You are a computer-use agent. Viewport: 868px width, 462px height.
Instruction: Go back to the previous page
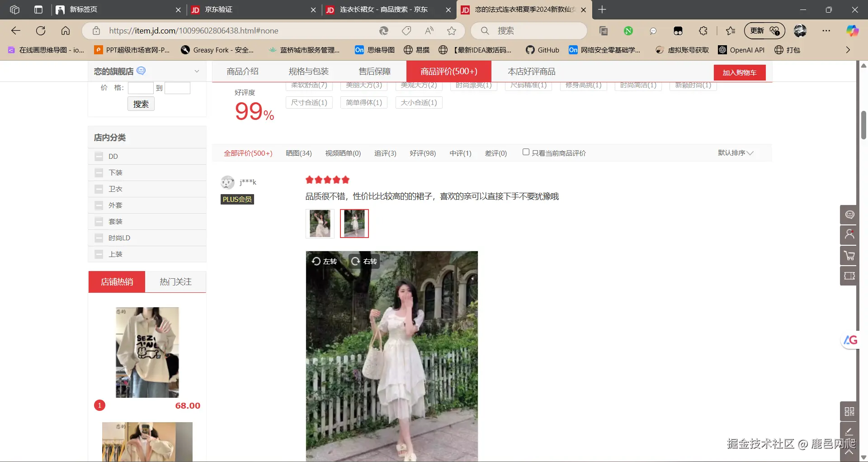(x=16, y=31)
